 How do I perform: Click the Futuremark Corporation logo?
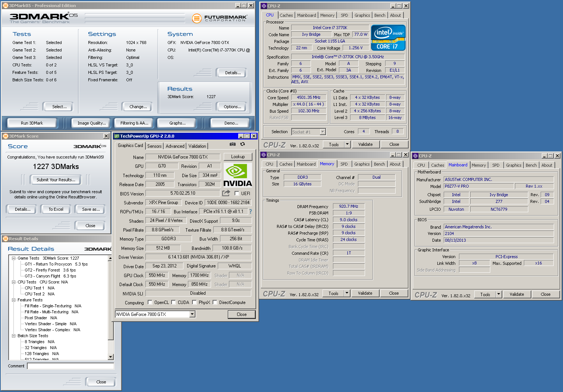click(220, 18)
